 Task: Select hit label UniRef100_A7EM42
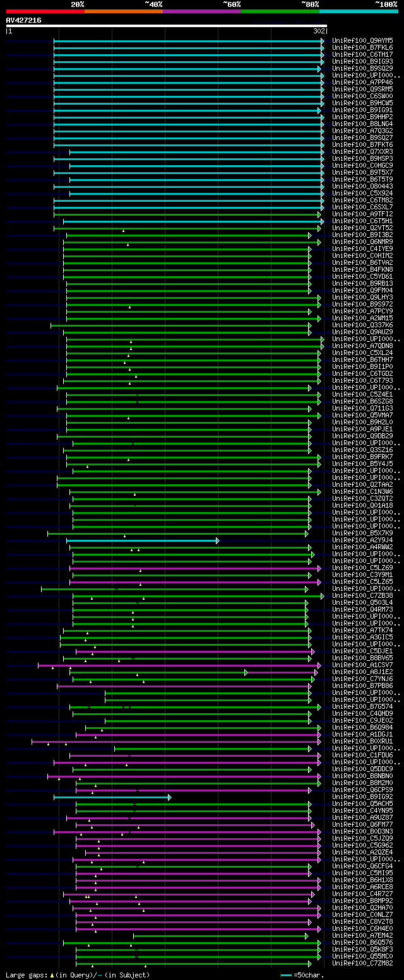coord(364,935)
